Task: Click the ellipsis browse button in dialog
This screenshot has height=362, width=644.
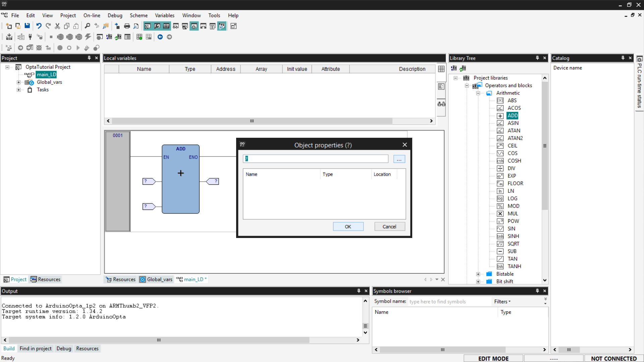Action: click(399, 159)
